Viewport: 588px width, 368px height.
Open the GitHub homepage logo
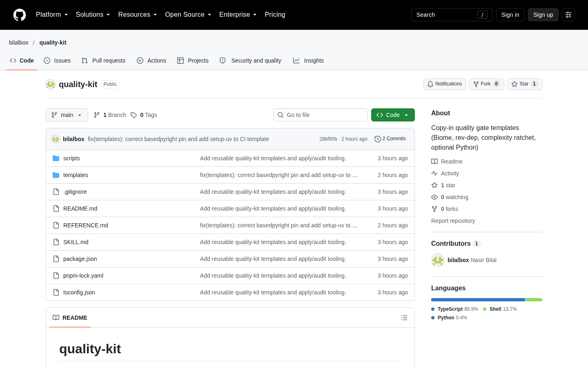20,15
